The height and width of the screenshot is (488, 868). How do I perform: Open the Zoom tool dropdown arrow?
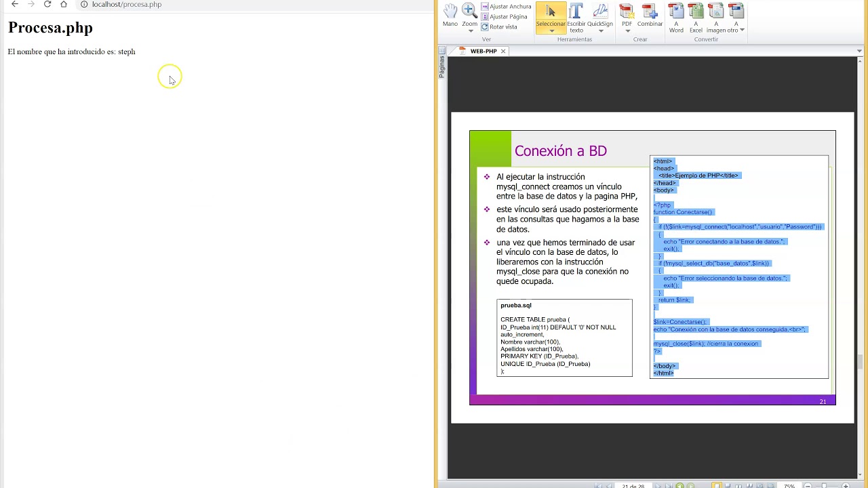(x=470, y=31)
